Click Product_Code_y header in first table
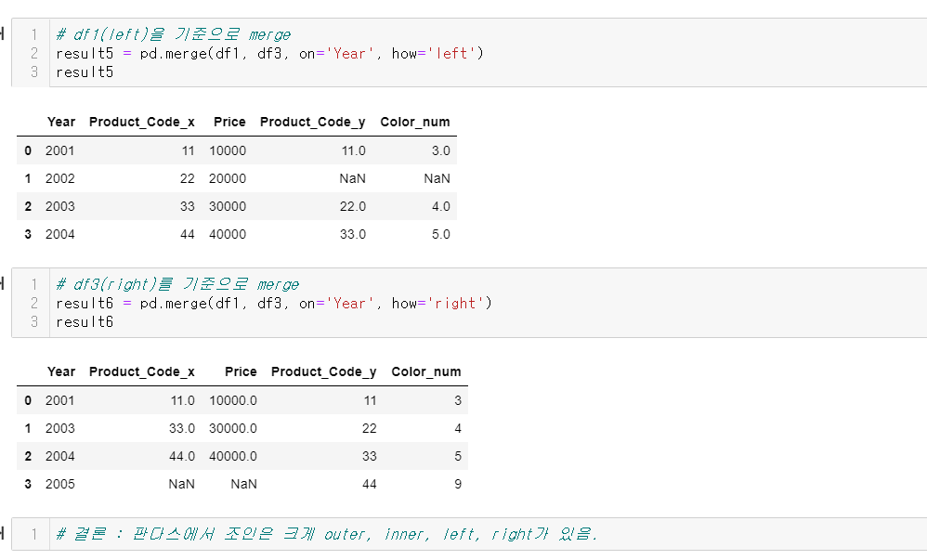Image resolution: width=927 pixels, height=560 pixels. (313, 122)
